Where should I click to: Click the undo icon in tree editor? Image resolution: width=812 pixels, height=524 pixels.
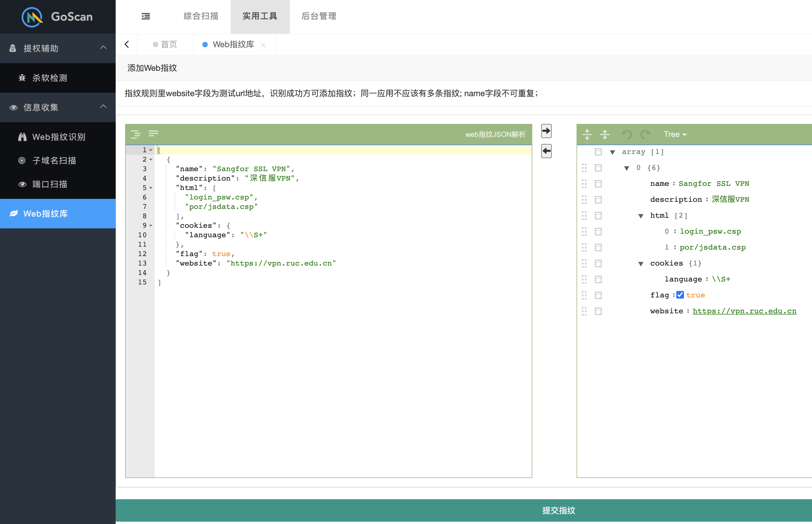coord(627,135)
